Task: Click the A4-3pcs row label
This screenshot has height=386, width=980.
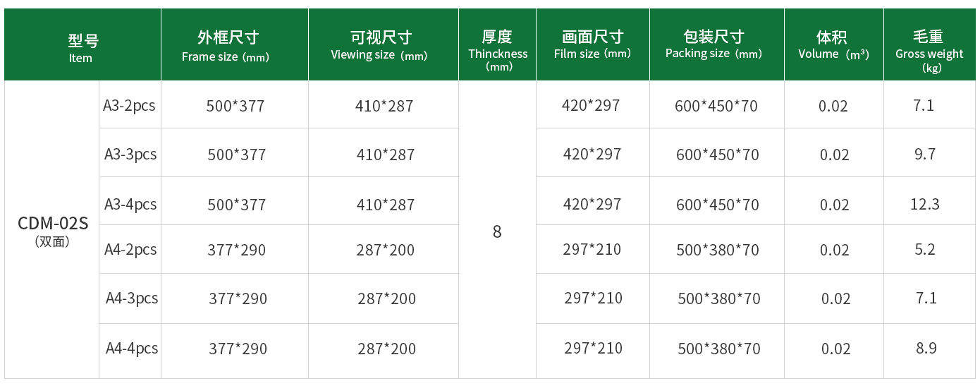Action: click(x=130, y=298)
